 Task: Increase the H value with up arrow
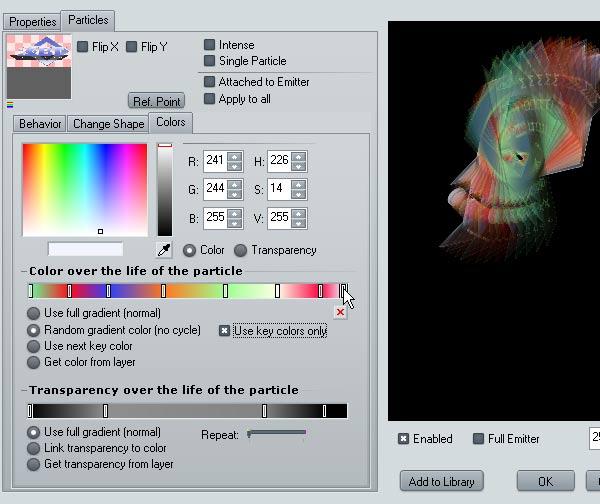tap(298, 157)
